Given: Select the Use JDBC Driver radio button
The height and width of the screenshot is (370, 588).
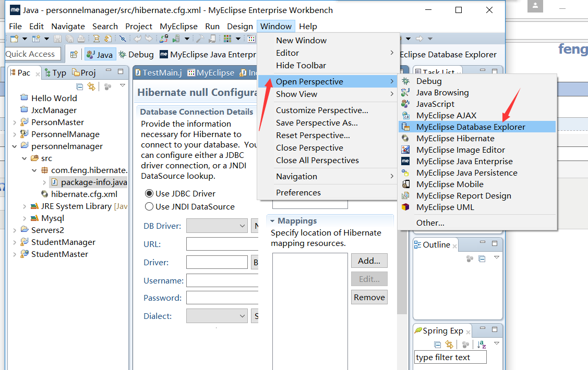Looking at the screenshot, I should 149,194.
